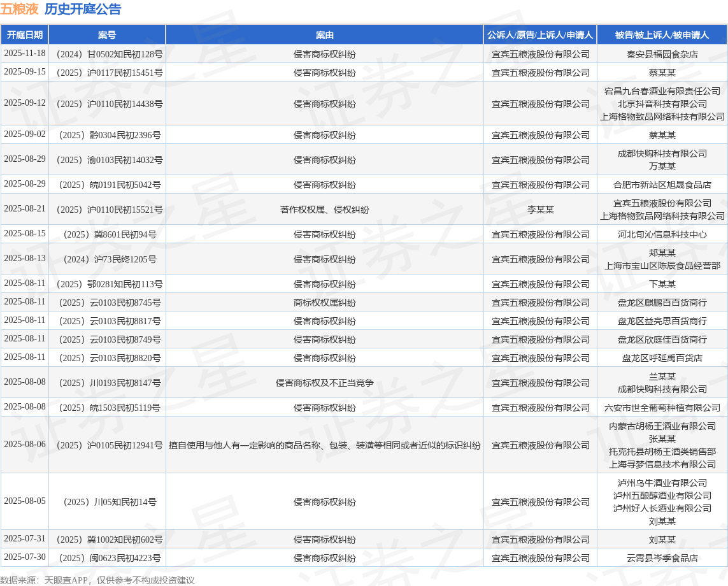Screen dimensions: 728x586
Task: Click defendant 上海市宝山区陈辰食品经营部
Action: [662, 266]
